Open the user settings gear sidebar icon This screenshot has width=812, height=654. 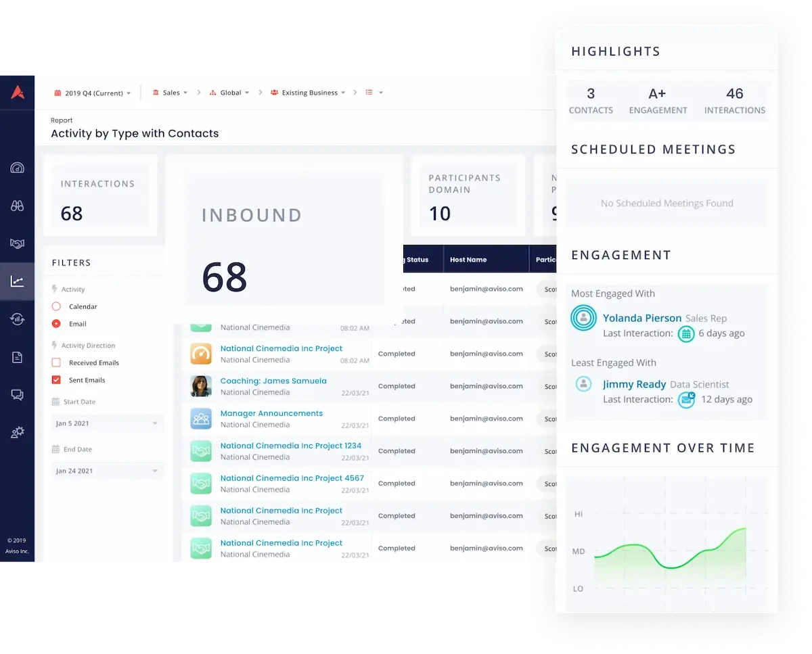[18, 432]
